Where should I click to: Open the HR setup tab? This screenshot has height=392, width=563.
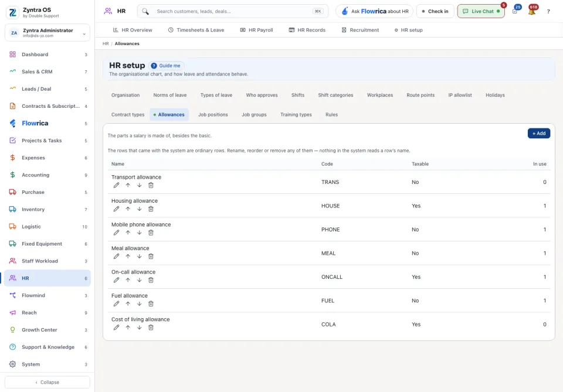(408, 30)
